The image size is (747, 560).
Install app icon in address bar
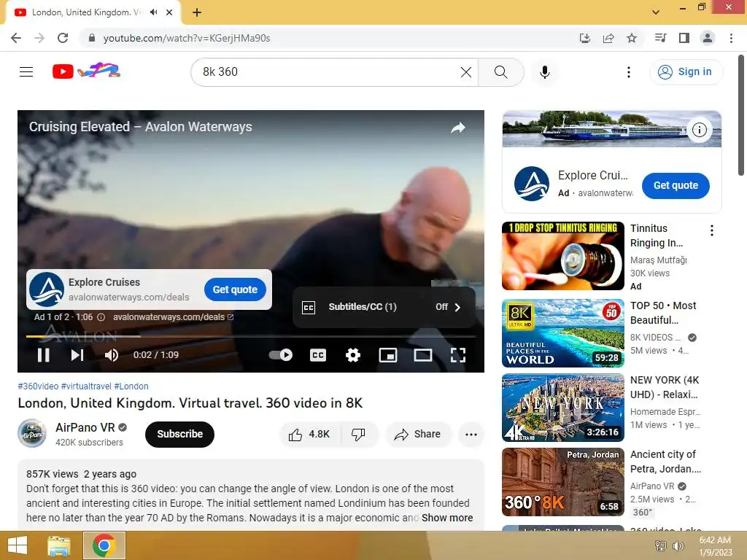[x=584, y=38]
